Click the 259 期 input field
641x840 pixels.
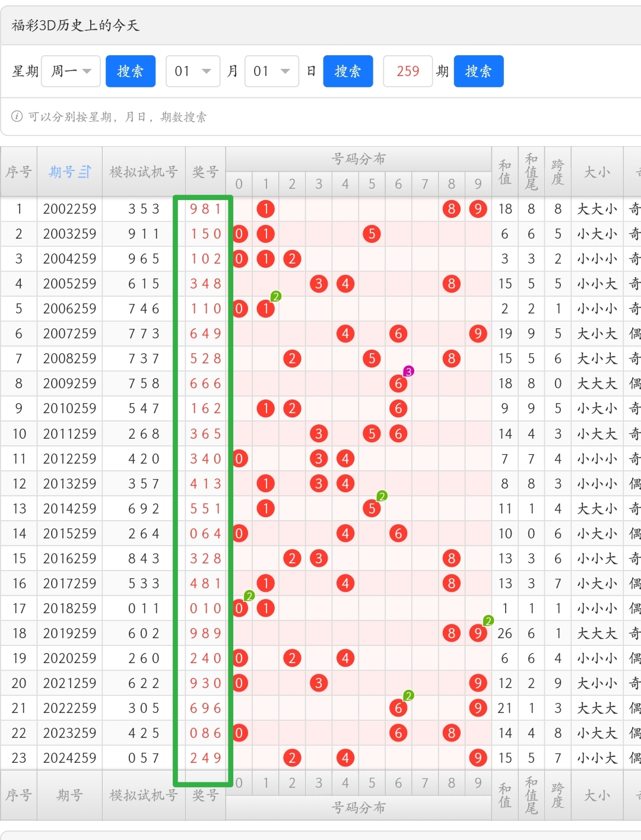coord(408,71)
